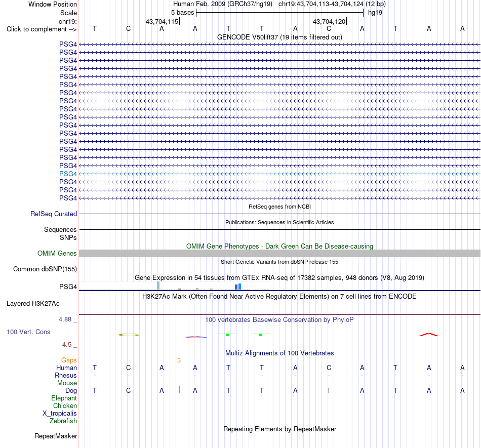The height and width of the screenshot is (448, 481).
Task: Click the Dog alignment row label
Action: click(71, 391)
